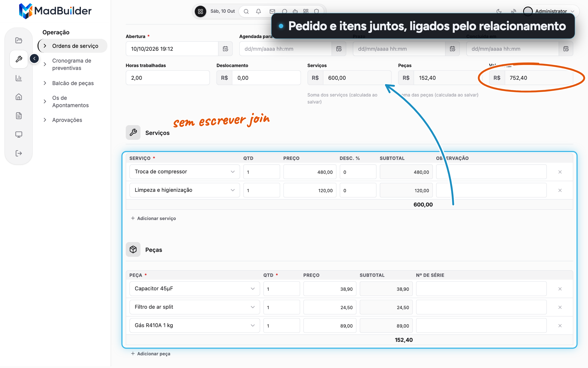Image resolution: width=588 pixels, height=368 pixels.
Task: Open Balcão de peças menu item
Action: tap(73, 83)
